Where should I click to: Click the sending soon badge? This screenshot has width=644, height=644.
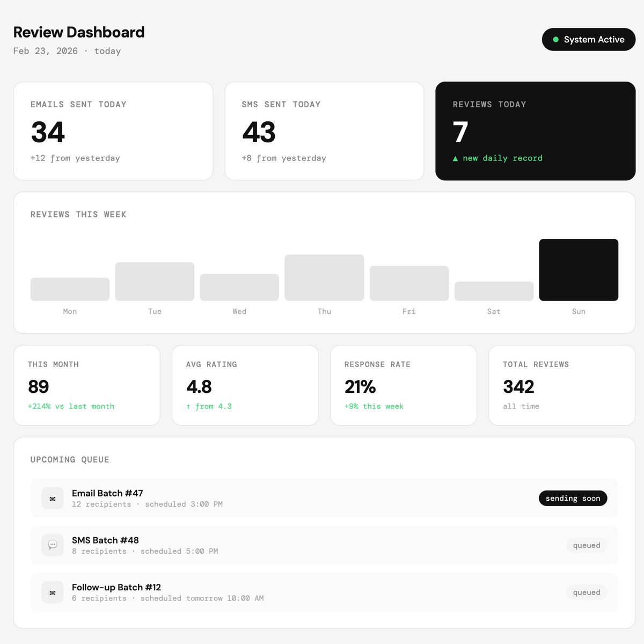click(x=573, y=498)
